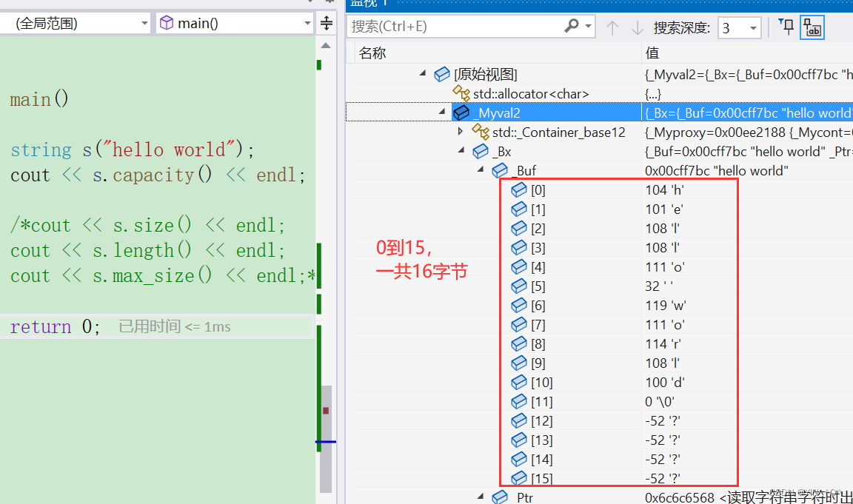853x504 pixels.
Task: Click the cube icon of element [11]
Action: tap(519, 401)
